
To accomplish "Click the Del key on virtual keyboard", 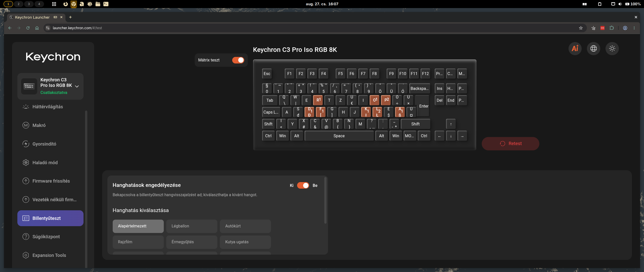I will tap(439, 100).
